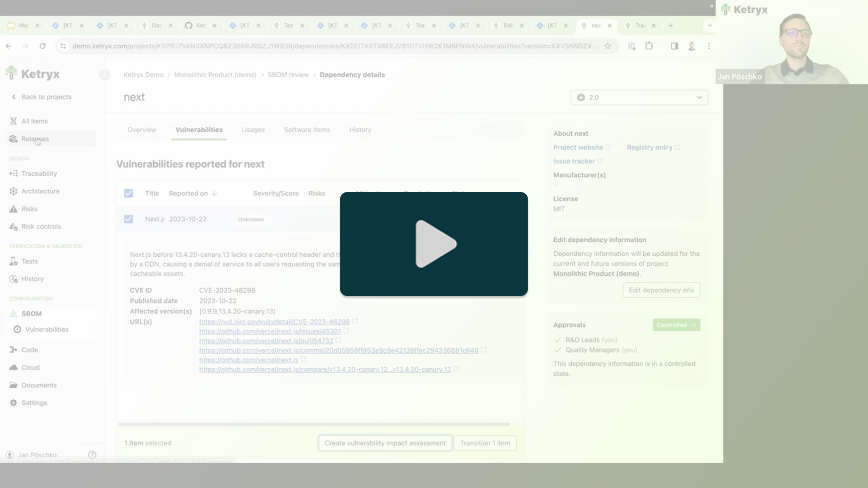Screen dimensions: 868x488
Task: Switch to the Overview tab
Action: [142, 130]
